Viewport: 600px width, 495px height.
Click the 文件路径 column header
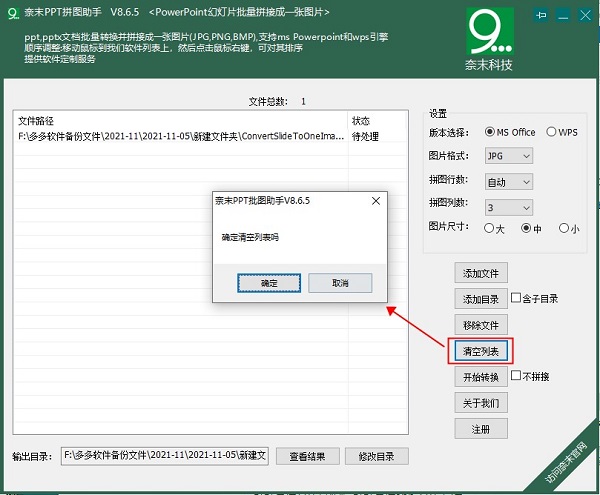181,121
